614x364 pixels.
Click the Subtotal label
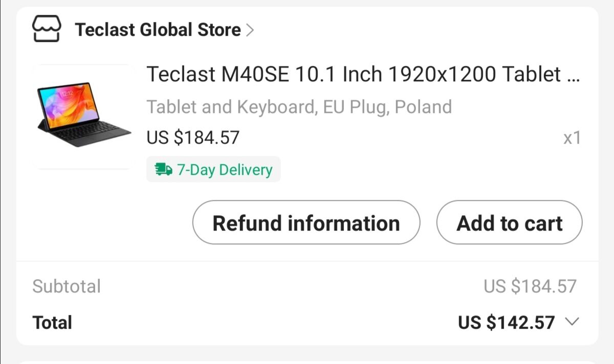tap(67, 286)
